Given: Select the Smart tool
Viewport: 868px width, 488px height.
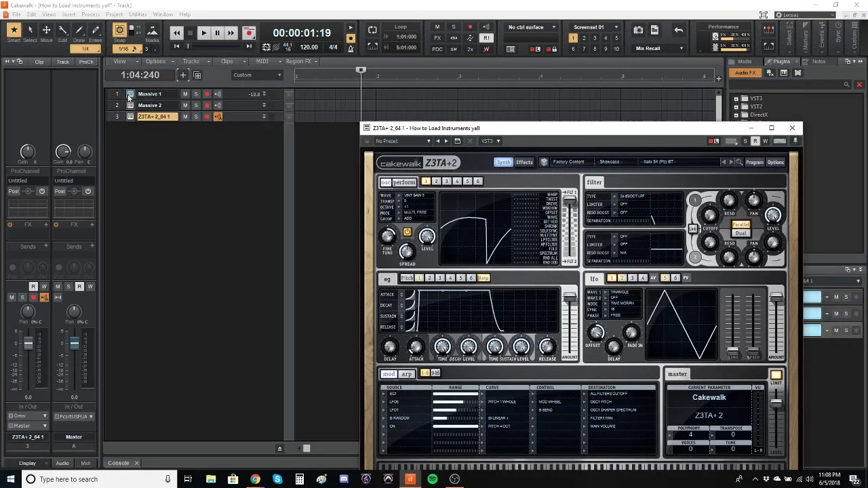Looking at the screenshot, I should point(14,30).
